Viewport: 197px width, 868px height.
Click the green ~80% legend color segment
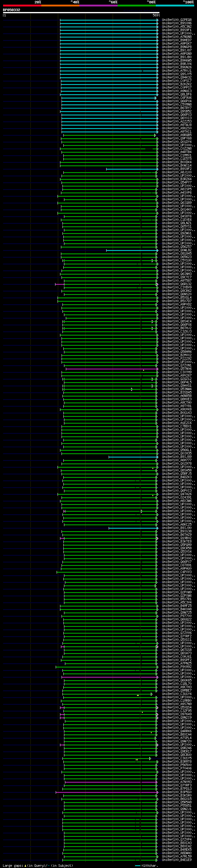coord(137,6)
